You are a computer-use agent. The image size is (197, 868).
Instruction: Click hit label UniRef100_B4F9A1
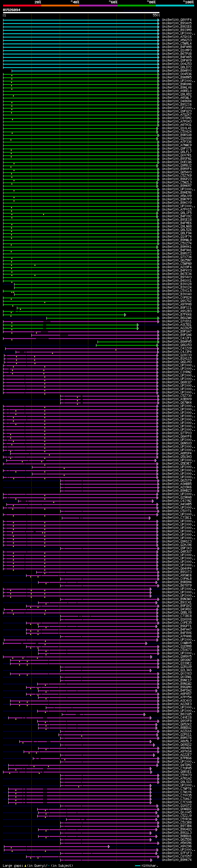pos(177,250)
